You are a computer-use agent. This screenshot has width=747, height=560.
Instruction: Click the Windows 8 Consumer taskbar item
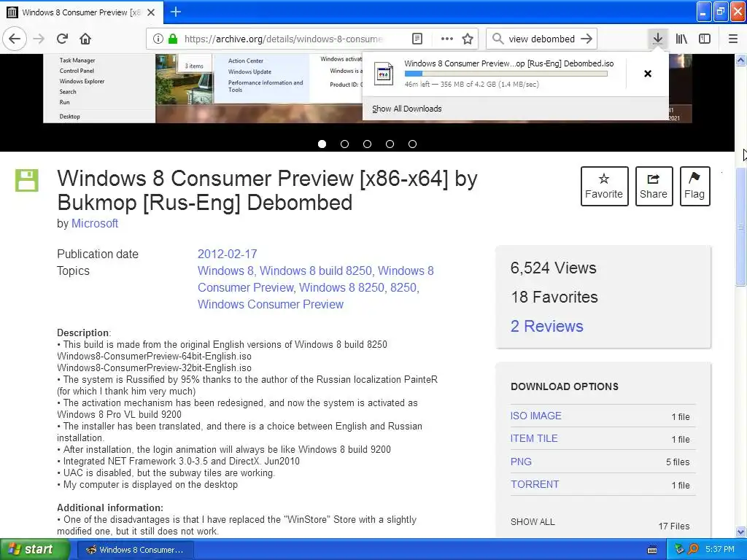click(x=135, y=550)
